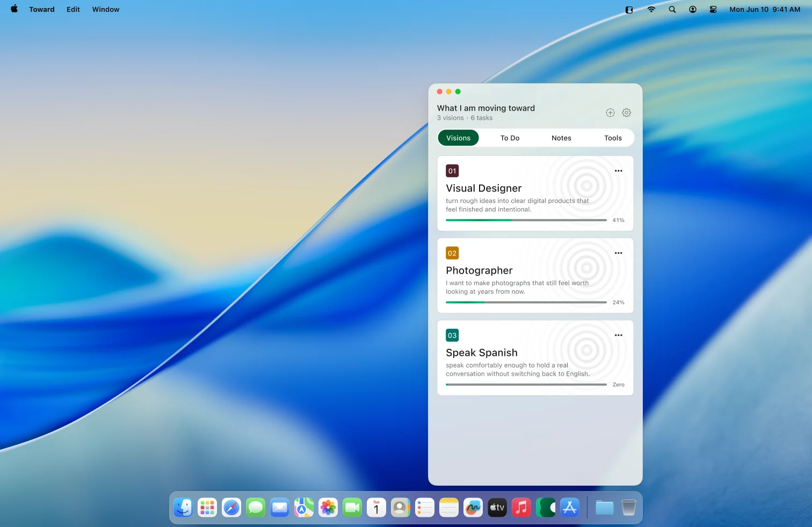Switch to the Visions tab

458,138
